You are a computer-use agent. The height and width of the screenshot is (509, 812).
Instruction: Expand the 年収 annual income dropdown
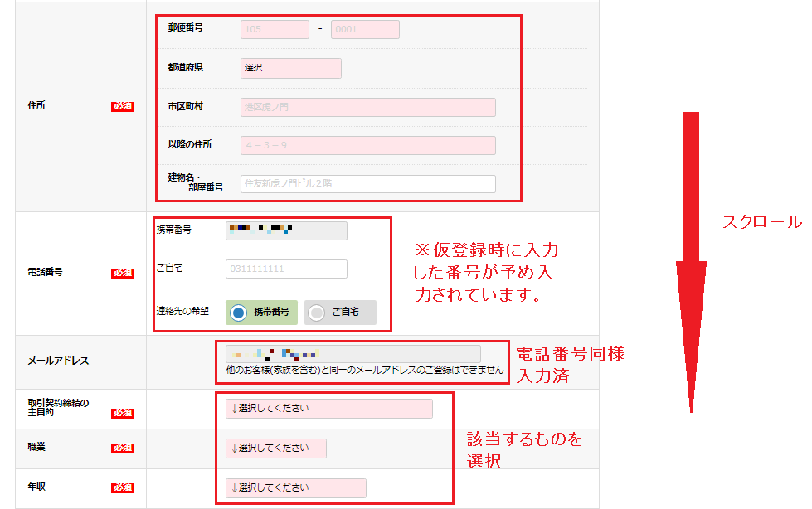(x=296, y=488)
